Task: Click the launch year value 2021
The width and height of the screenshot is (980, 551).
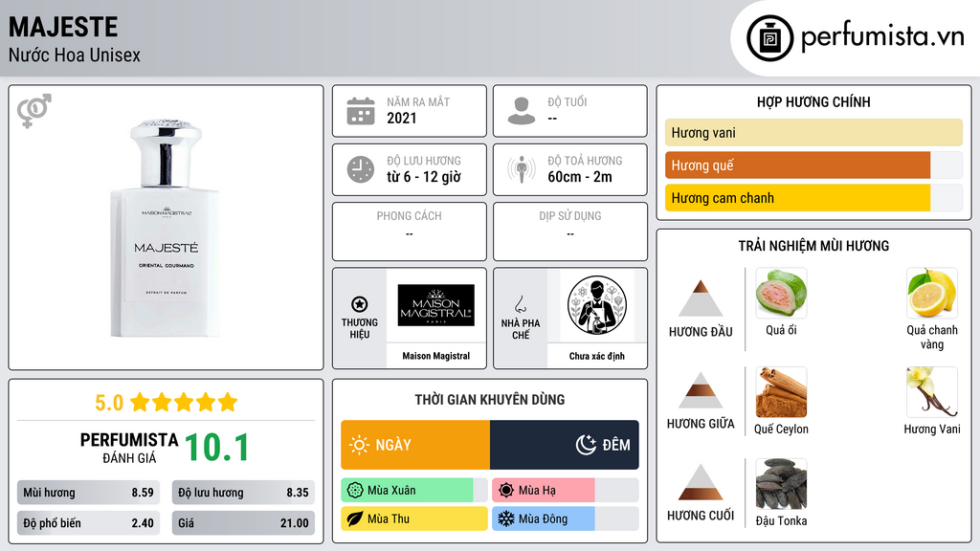Action: coord(401,118)
